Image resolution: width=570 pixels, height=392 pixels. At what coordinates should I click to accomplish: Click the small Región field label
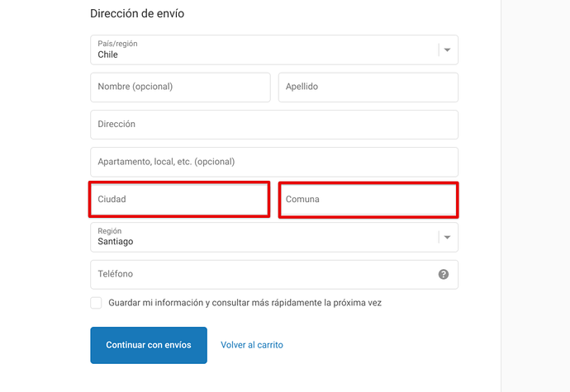110,232
